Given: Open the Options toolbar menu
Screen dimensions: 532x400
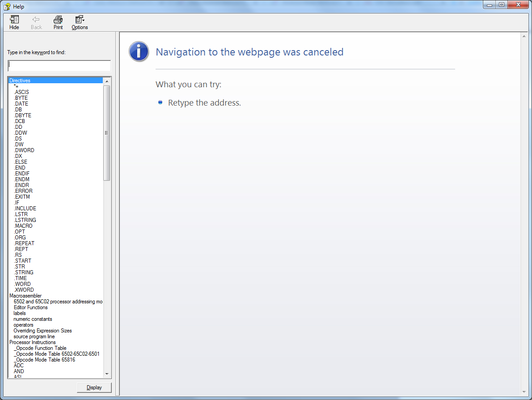Looking at the screenshot, I should tap(80, 20).
